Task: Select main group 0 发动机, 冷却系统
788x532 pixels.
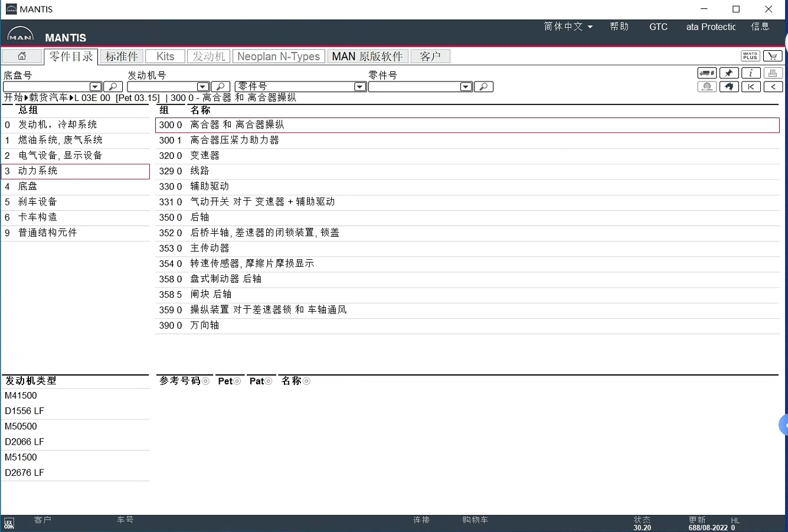Action: (76, 125)
